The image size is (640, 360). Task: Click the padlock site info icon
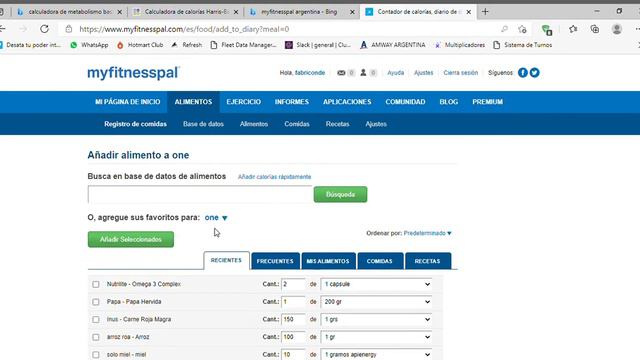pos(69,29)
